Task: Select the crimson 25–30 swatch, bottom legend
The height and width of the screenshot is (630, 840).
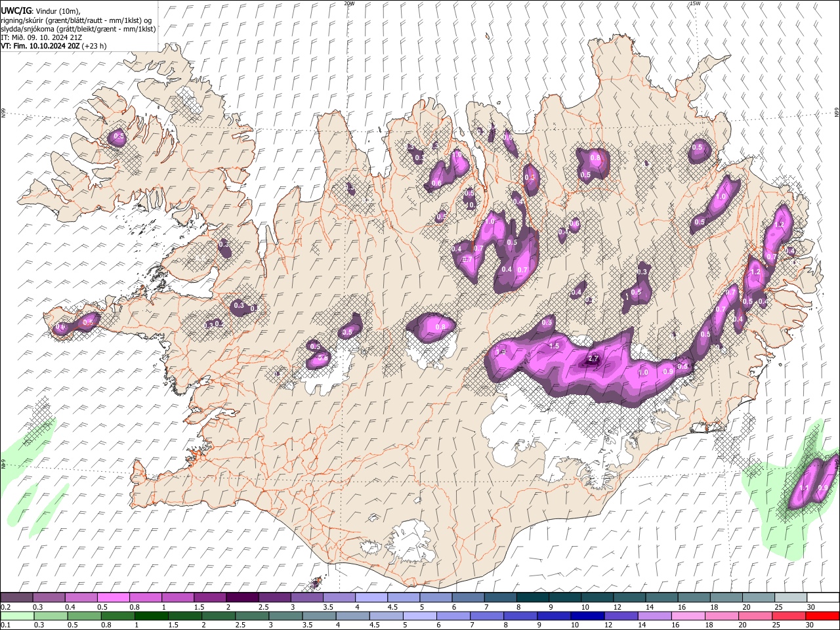Action: click(789, 616)
